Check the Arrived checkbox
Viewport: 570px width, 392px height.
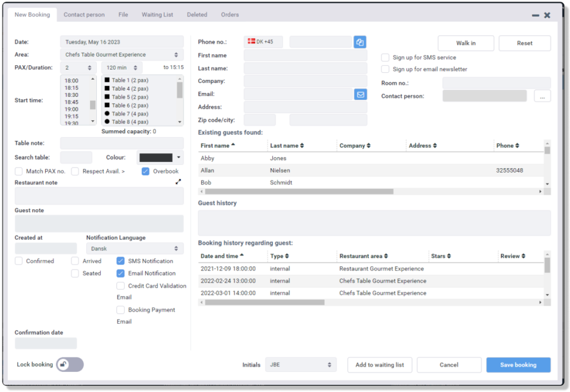(x=75, y=261)
